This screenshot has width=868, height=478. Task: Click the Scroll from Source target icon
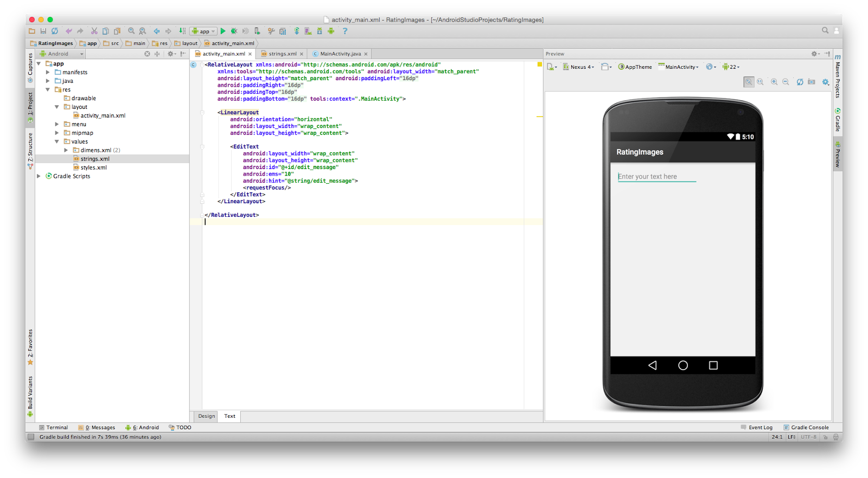147,54
